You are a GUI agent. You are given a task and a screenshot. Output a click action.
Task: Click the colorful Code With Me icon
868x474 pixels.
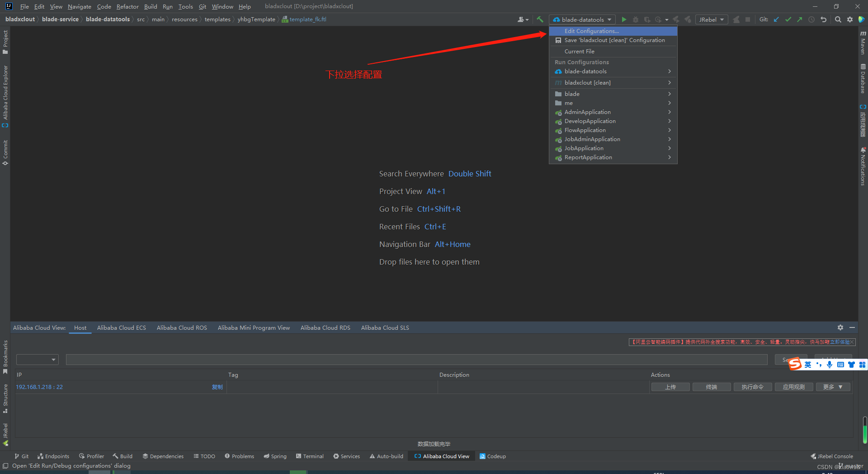click(x=862, y=19)
